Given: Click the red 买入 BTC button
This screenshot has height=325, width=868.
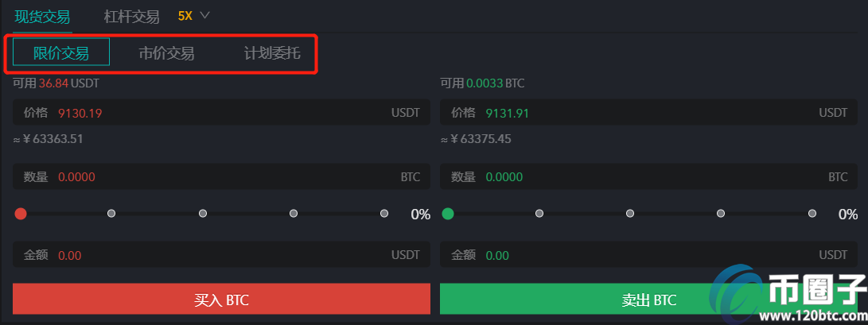Looking at the screenshot, I should click(x=221, y=299).
